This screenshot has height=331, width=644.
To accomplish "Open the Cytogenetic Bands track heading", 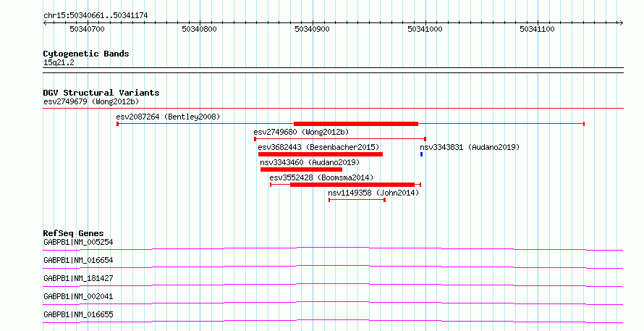I will pos(86,54).
